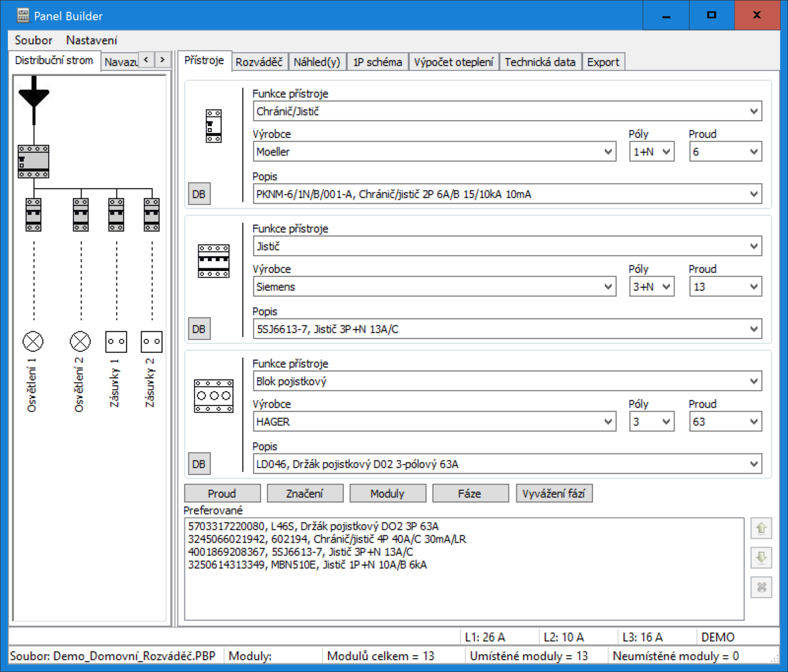Open Výrobce dropdown showing Siemens
The height and width of the screenshot is (672, 788).
pos(434,287)
